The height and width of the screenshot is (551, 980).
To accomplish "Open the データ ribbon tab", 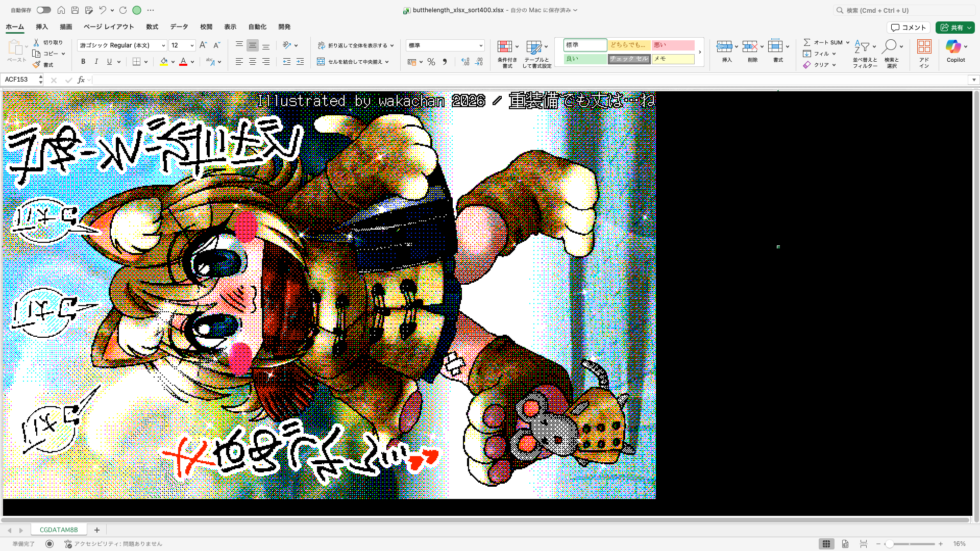I will [x=179, y=27].
